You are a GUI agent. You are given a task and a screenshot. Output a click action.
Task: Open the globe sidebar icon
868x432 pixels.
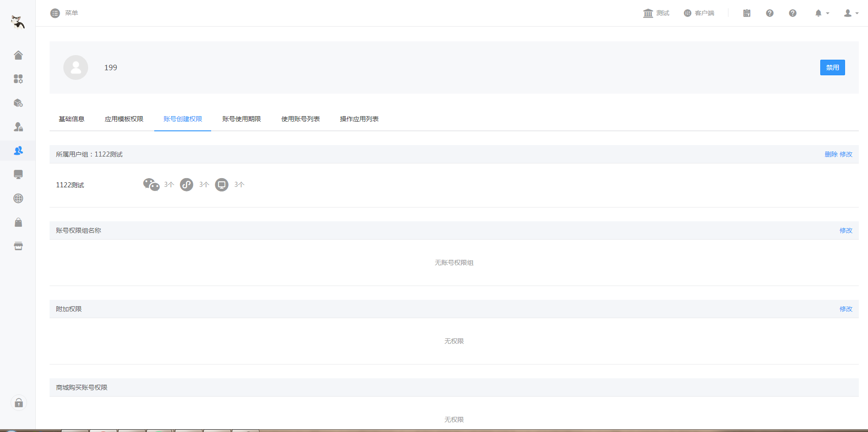click(x=18, y=198)
